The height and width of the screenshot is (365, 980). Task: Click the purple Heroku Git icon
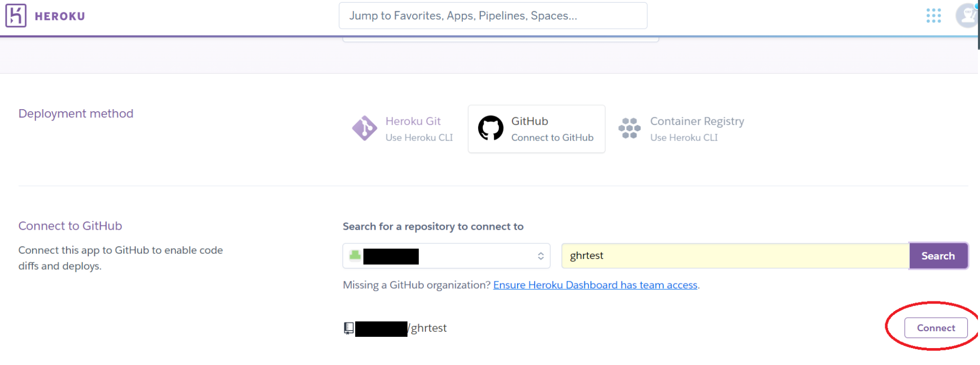(x=364, y=128)
